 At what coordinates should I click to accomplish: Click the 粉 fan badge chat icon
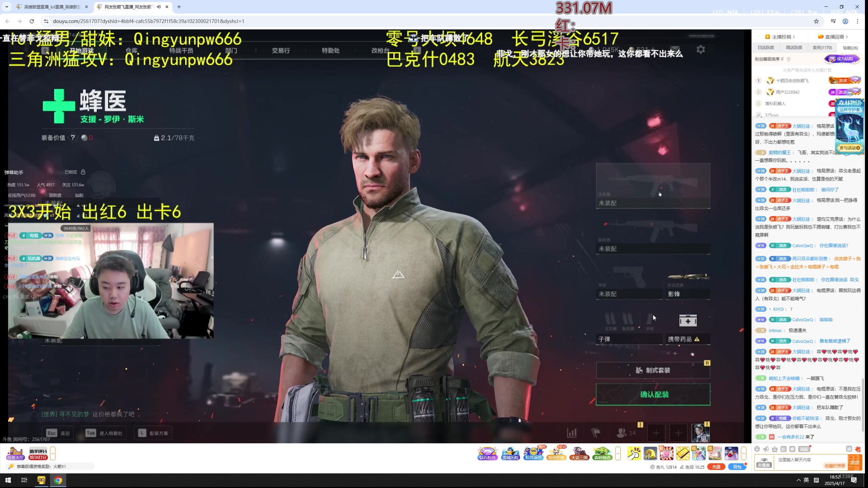pos(784,449)
